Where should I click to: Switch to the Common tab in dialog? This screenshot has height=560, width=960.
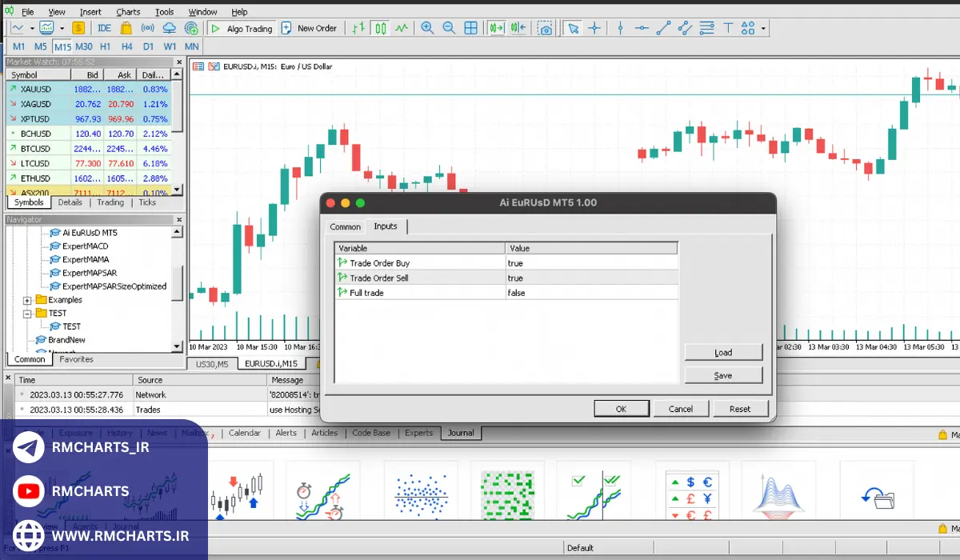(345, 227)
